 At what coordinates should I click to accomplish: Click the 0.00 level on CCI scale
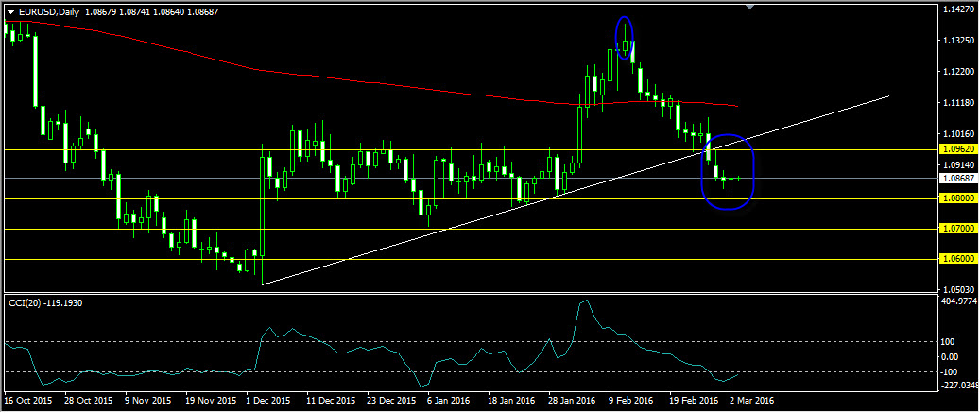tap(952, 356)
